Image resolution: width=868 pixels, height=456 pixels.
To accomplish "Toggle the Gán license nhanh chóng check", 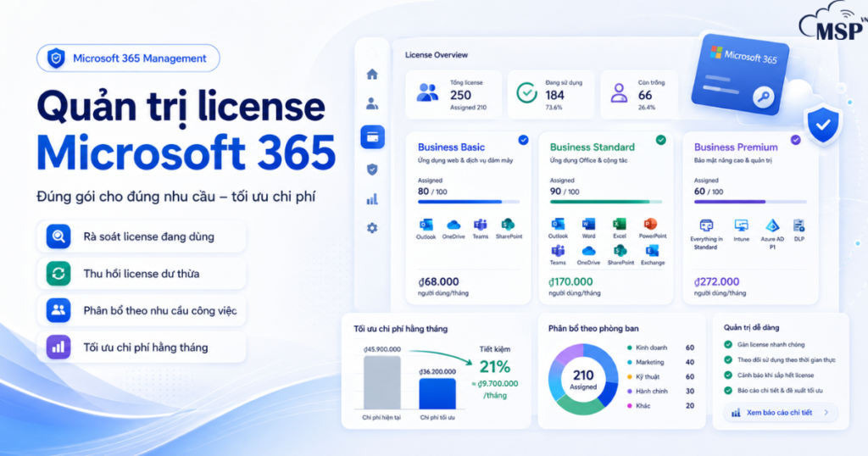I will [728, 344].
